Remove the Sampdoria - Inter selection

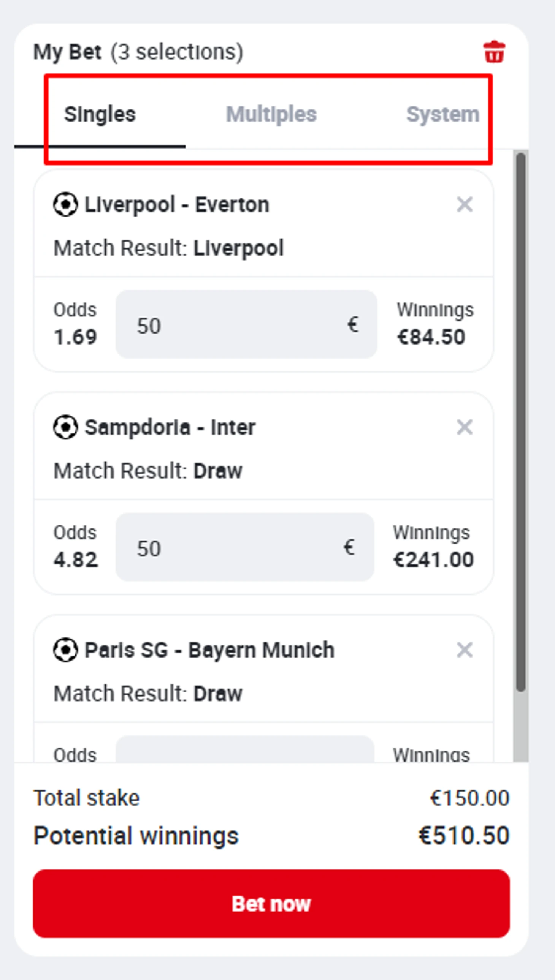(x=465, y=427)
